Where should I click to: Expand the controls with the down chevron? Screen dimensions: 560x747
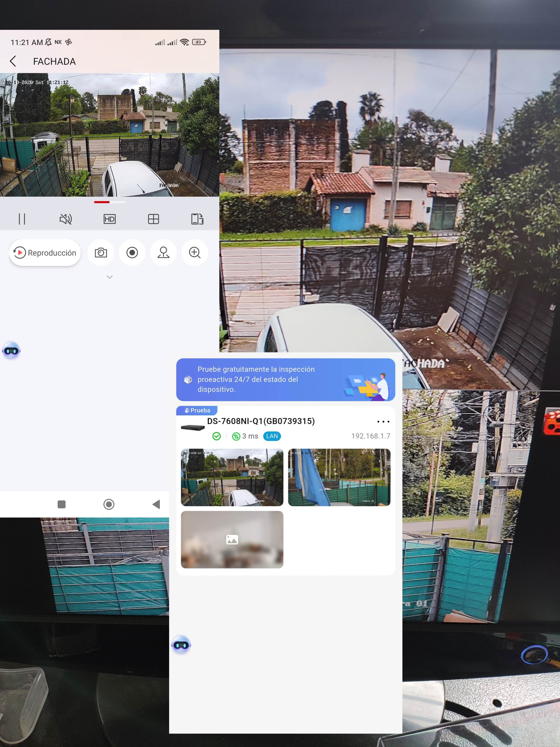tap(109, 277)
